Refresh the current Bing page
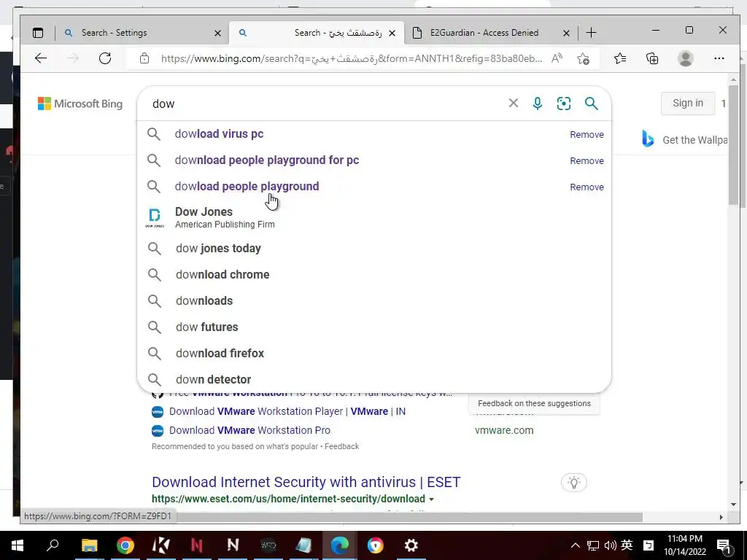Screen dimensions: 747x560 [105, 58]
